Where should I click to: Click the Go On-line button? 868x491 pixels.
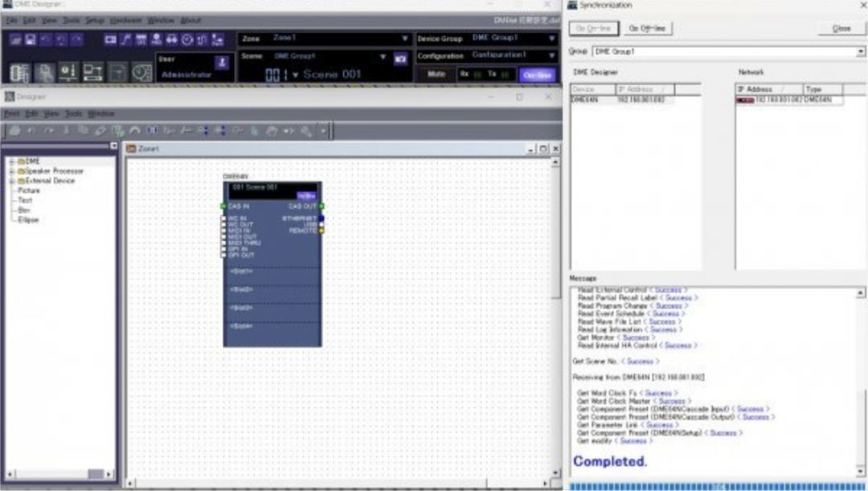593,28
